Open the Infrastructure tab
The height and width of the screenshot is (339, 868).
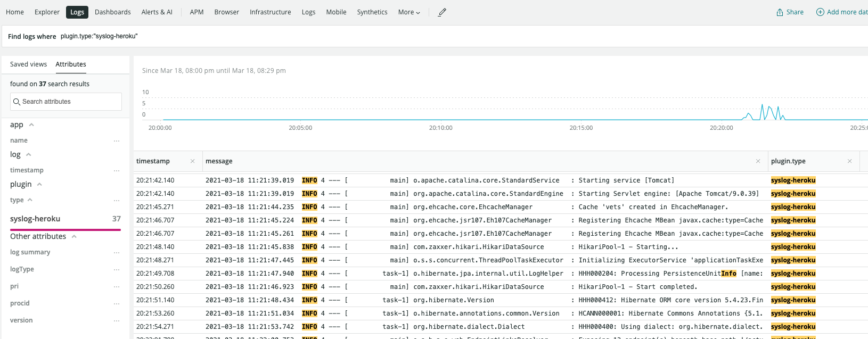(x=271, y=12)
